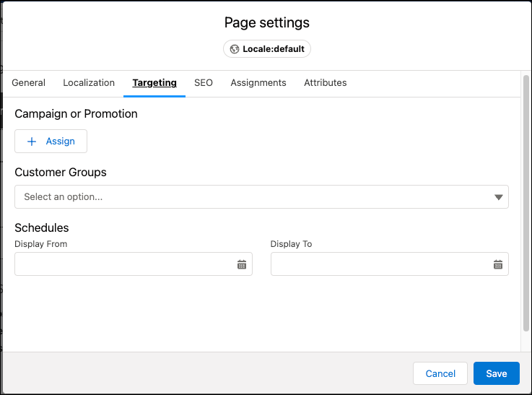Screen dimensions: 532x395
Task: Click the Display To label
Action: click(291, 244)
